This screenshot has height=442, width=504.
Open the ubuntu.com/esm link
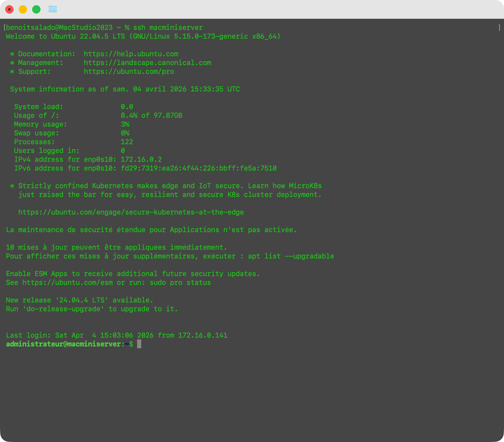tap(67, 283)
